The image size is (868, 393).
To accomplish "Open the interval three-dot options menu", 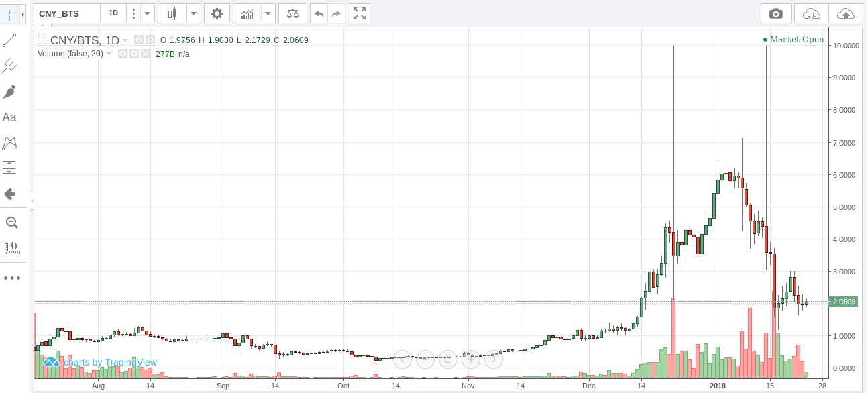I will click(x=133, y=13).
